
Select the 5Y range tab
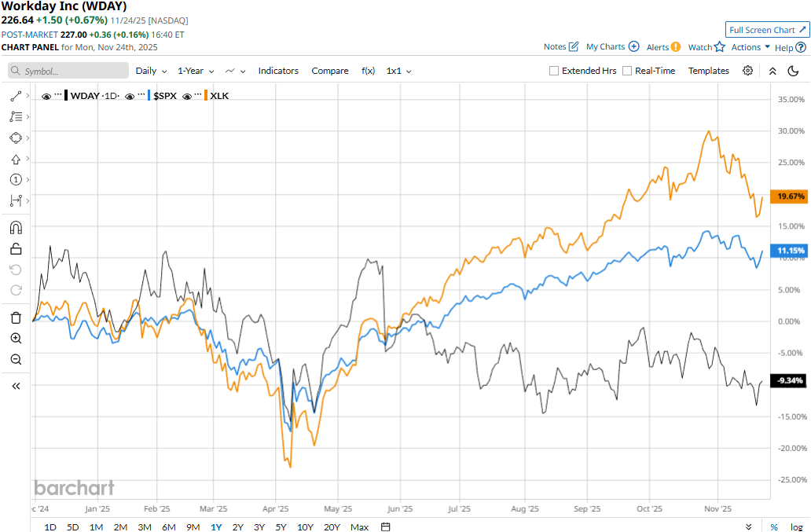[x=281, y=526]
